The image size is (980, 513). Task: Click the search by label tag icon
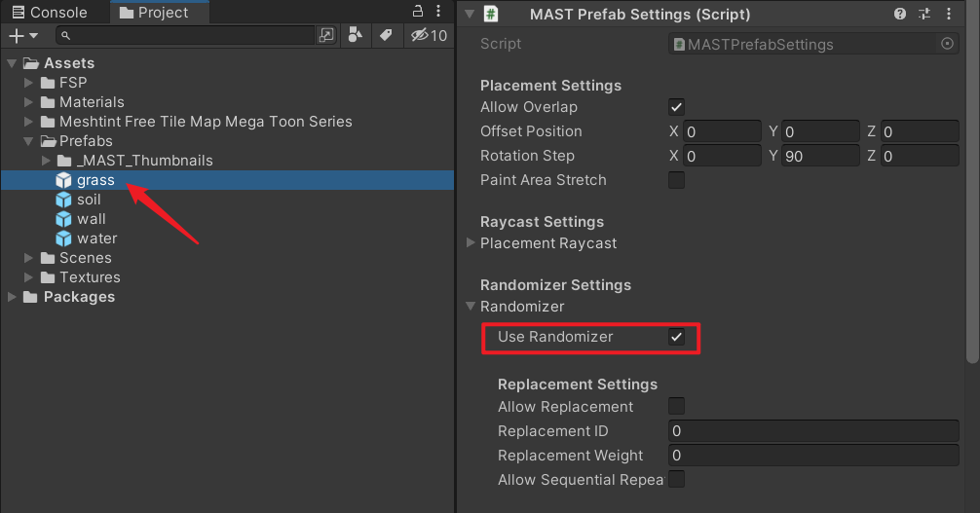[x=385, y=35]
